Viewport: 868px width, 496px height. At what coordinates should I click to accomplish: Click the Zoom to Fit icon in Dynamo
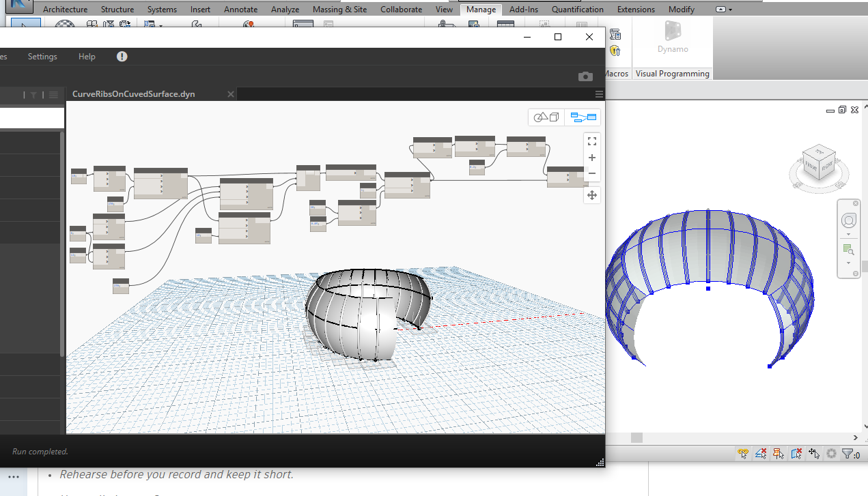coord(591,141)
